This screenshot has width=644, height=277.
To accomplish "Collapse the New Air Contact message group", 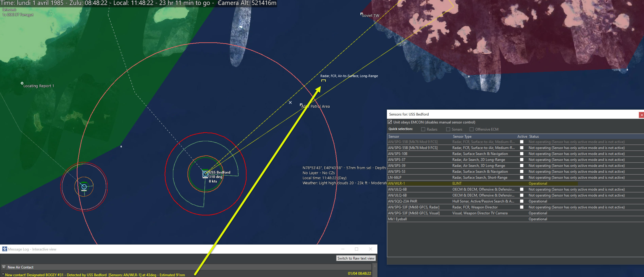I will pos(4,267).
